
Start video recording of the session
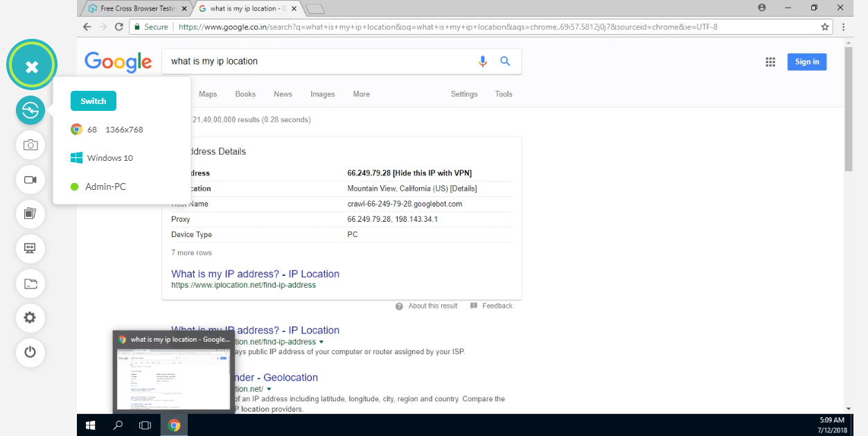click(x=30, y=180)
